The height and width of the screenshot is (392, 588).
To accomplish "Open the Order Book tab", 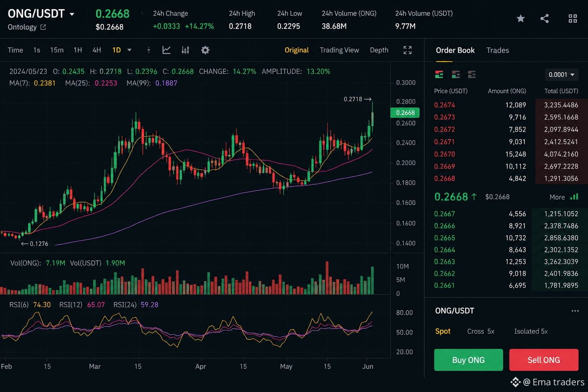I will click(455, 50).
